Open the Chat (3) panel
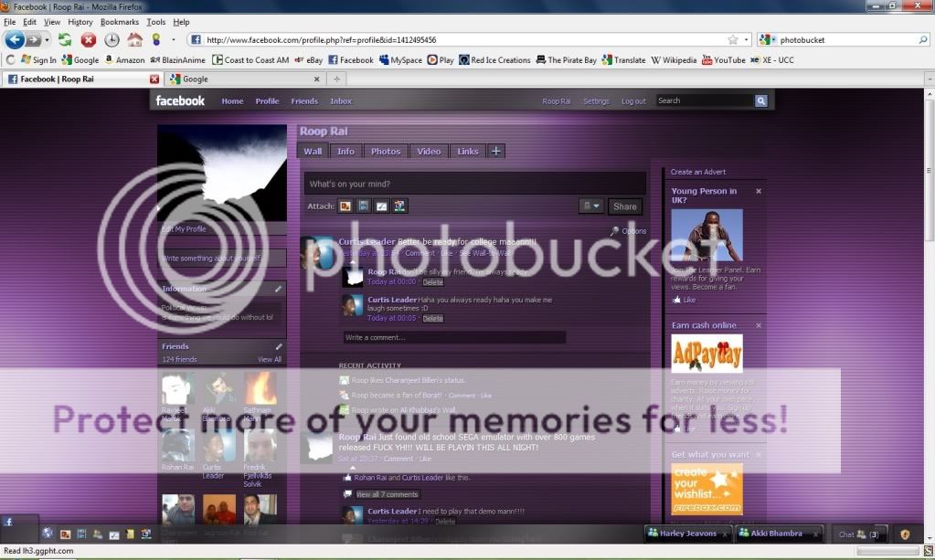Screen dimensions: 935x560 coord(859,534)
